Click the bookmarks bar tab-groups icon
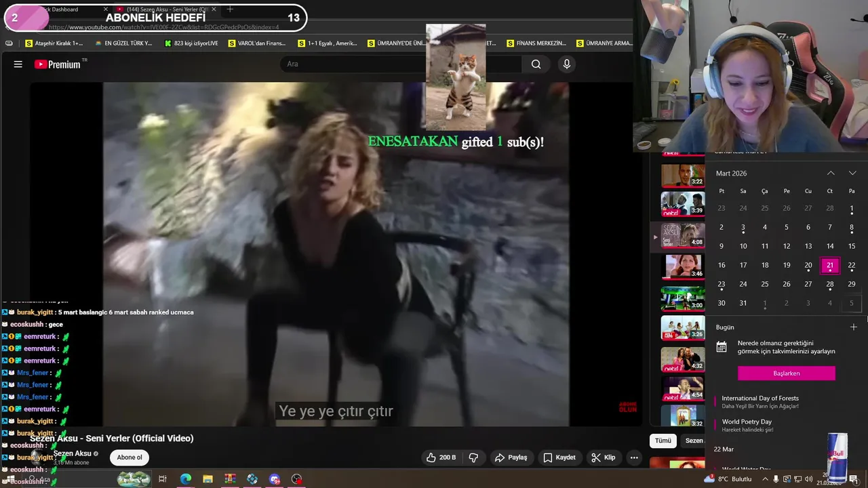The width and height of the screenshot is (868, 488). pos(9,43)
